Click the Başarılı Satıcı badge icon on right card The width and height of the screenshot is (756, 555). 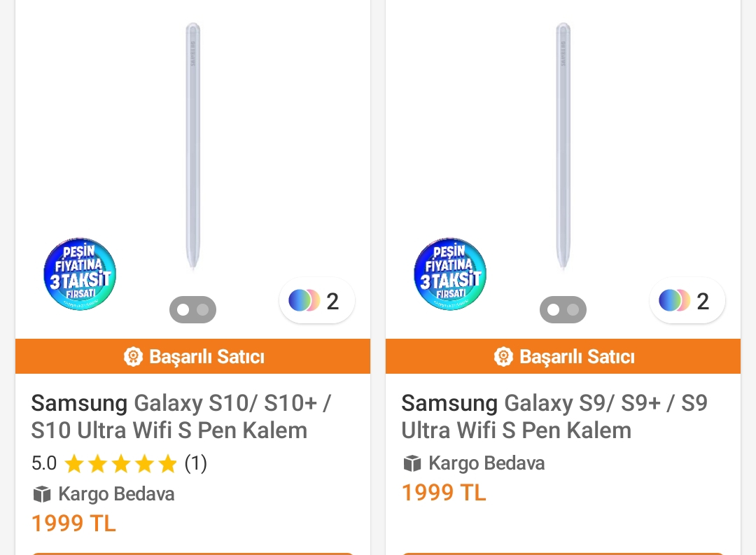coord(503,357)
